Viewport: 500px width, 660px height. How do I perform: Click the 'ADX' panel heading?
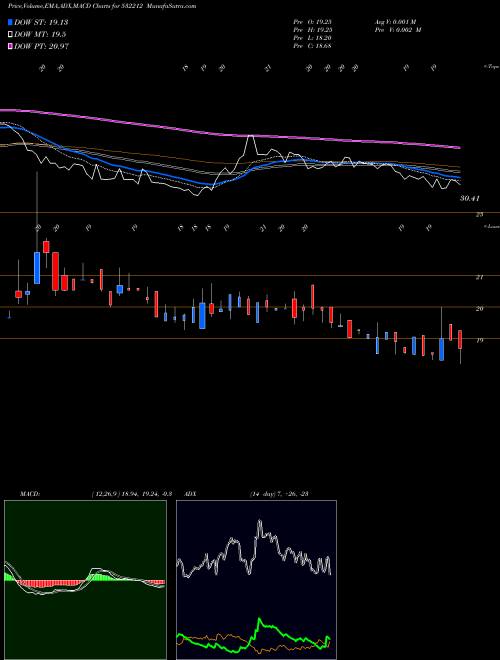[190, 494]
